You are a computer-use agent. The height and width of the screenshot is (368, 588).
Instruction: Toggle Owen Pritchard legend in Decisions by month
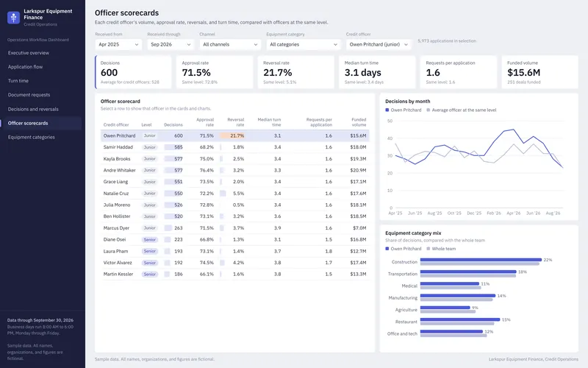(x=403, y=110)
